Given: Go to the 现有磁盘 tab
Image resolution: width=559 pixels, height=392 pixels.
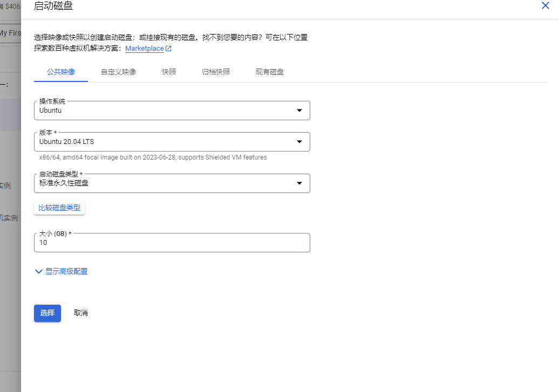Looking at the screenshot, I should pos(270,72).
